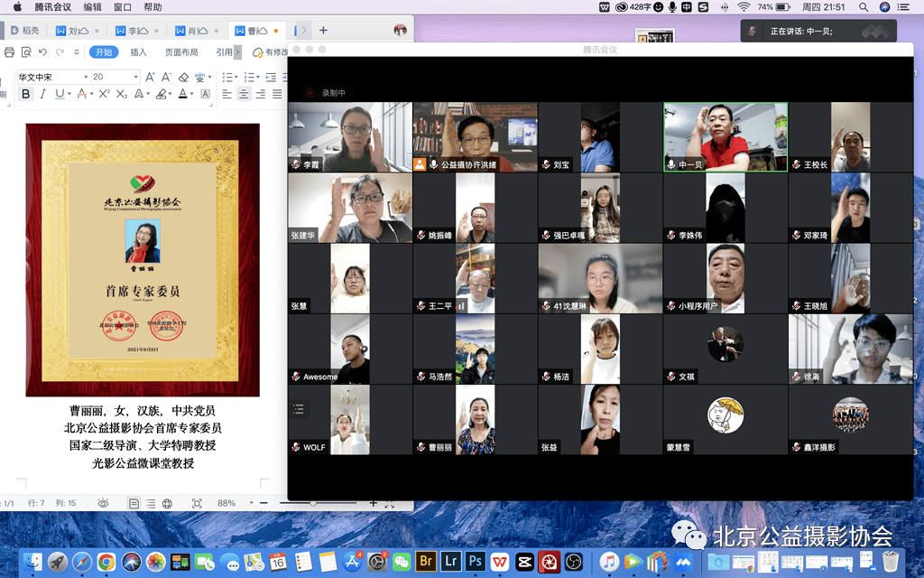Open the font name dropdown 华文中宋
The image size is (924, 578).
[x=52, y=78]
